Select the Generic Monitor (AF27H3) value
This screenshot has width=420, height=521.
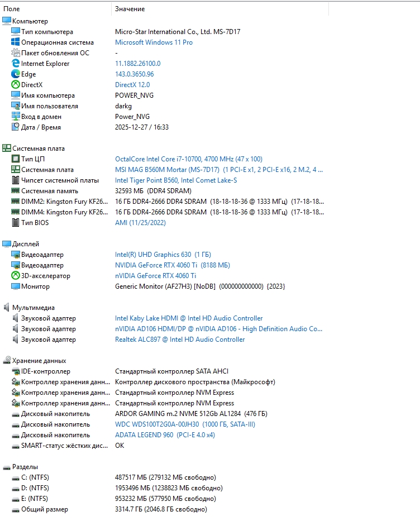pyautogui.click(x=200, y=286)
